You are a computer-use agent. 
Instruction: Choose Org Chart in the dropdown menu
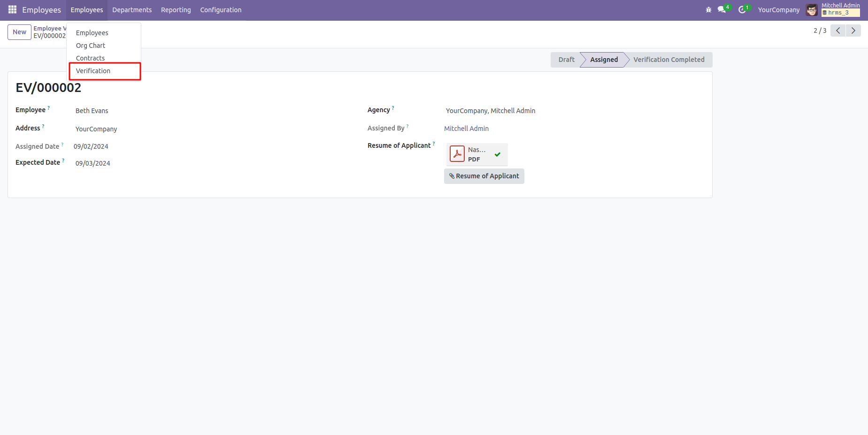[91, 46]
